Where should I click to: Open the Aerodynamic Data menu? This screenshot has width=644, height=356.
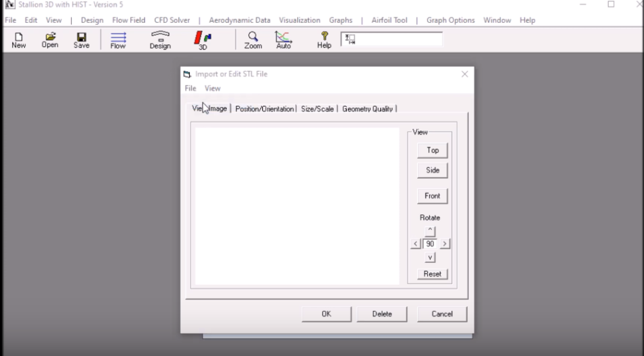[239, 20]
